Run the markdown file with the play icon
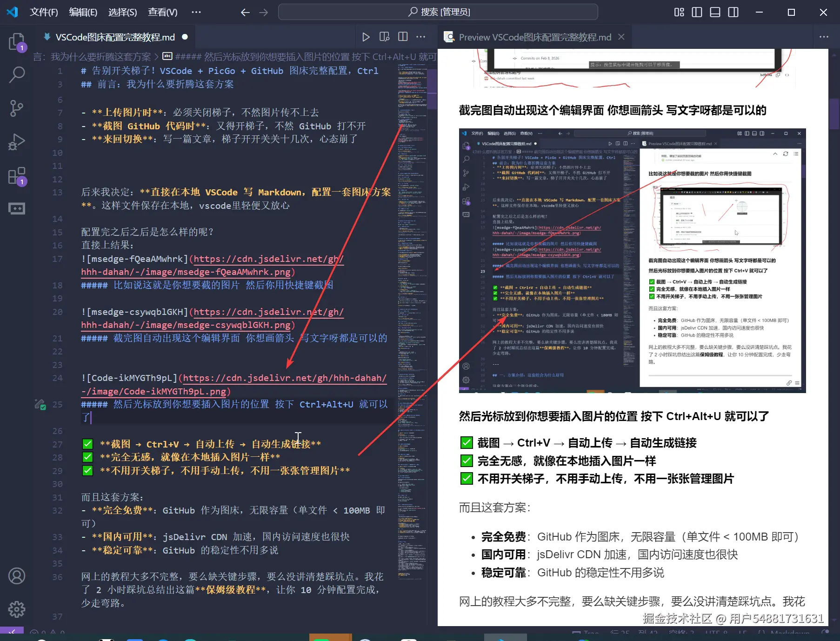Image resolution: width=840 pixels, height=641 pixels. click(x=366, y=37)
